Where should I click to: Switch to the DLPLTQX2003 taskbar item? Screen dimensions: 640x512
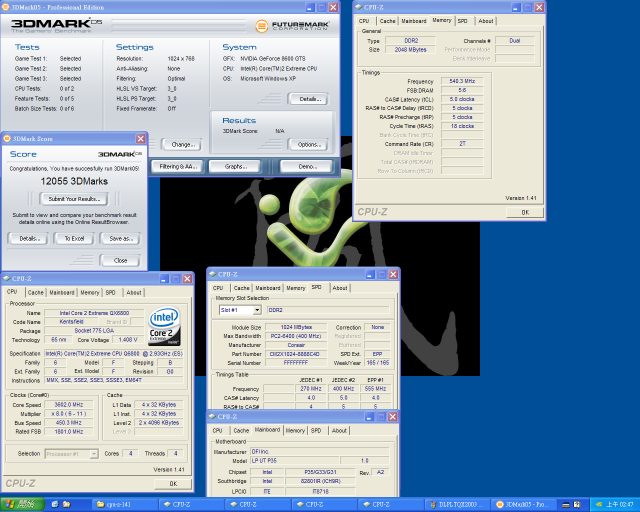tap(457, 505)
